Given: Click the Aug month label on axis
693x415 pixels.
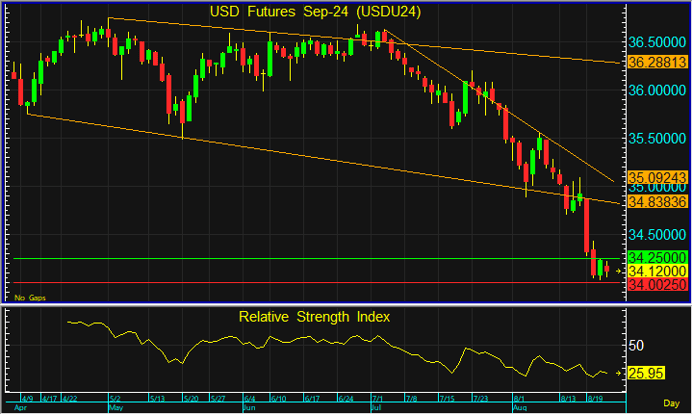Looking at the screenshot, I should click(519, 408).
